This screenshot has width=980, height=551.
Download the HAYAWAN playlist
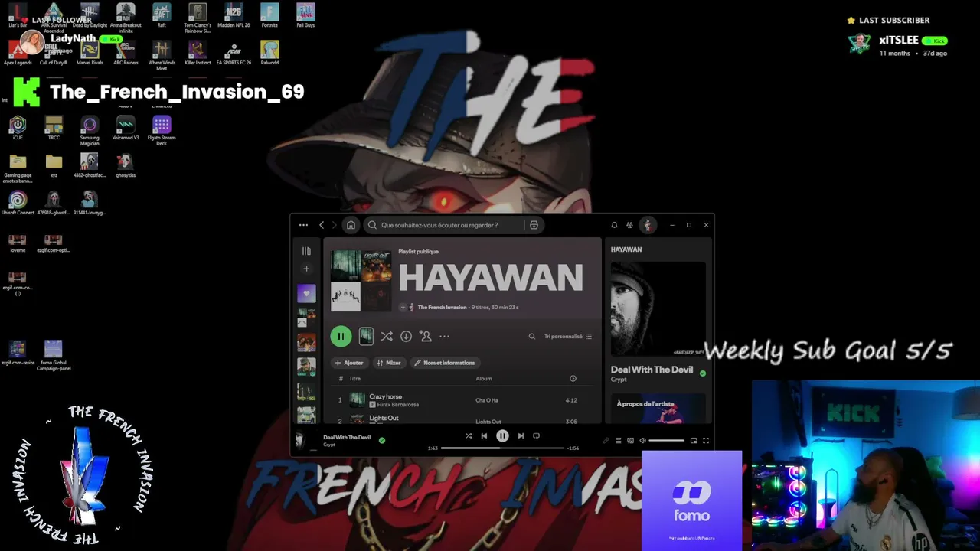pos(406,336)
